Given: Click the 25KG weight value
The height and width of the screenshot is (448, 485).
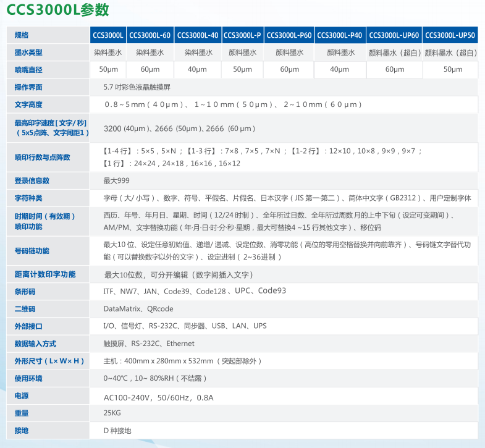Looking at the screenshot, I should pos(112,413).
